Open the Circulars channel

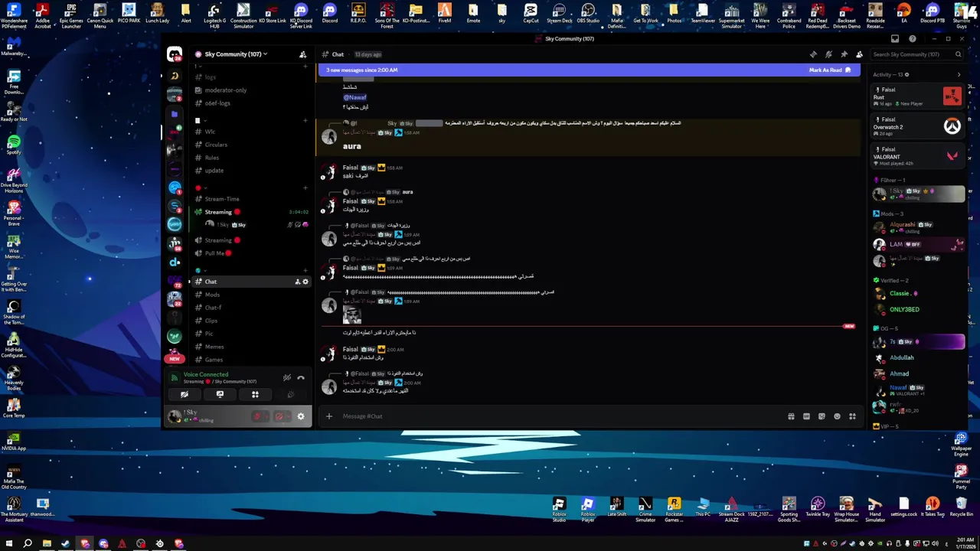(x=251, y=145)
